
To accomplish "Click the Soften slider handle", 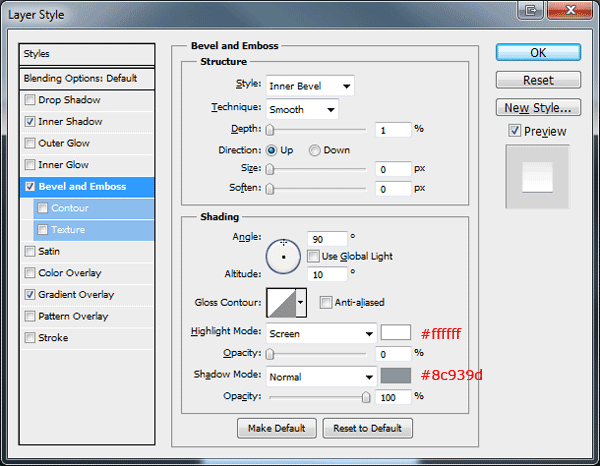I will pyautogui.click(x=270, y=189).
